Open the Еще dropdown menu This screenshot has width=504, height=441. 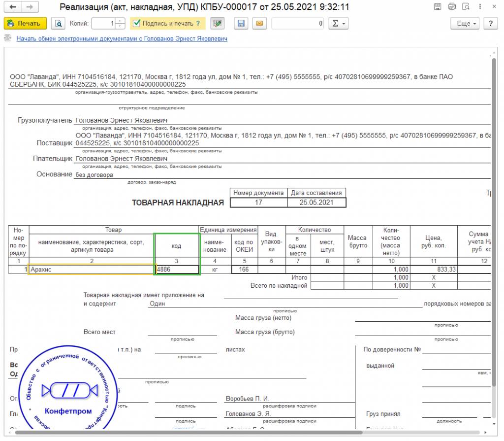coord(465,24)
